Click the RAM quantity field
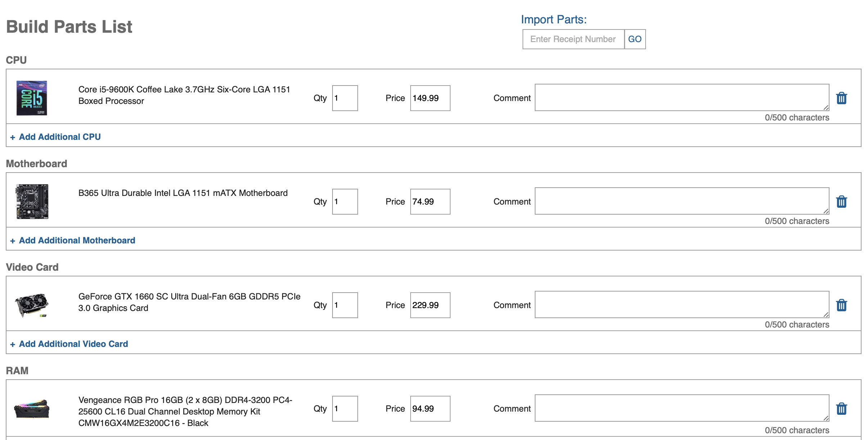868x440 pixels. 345,409
